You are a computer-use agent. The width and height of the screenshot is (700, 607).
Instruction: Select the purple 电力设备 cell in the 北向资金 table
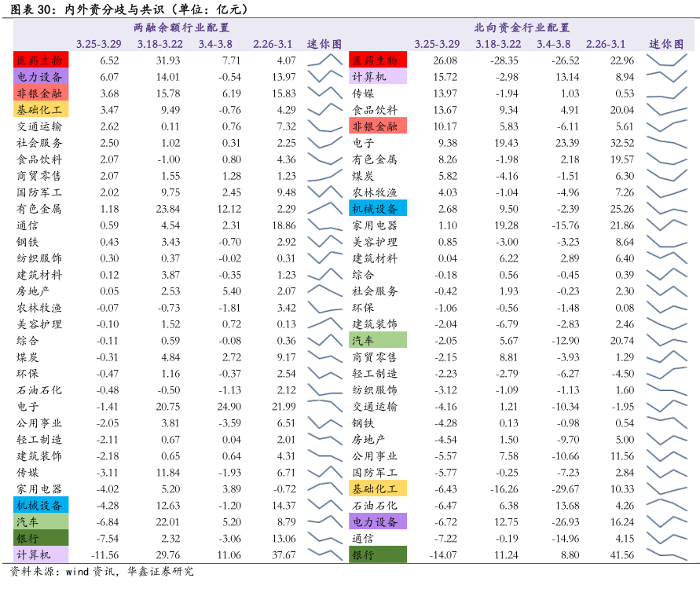point(378,521)
